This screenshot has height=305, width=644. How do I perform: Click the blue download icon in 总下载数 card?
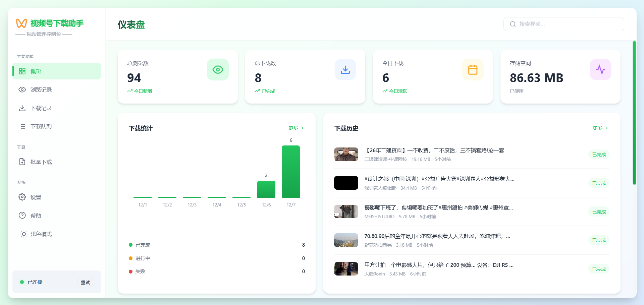(345, 70)
